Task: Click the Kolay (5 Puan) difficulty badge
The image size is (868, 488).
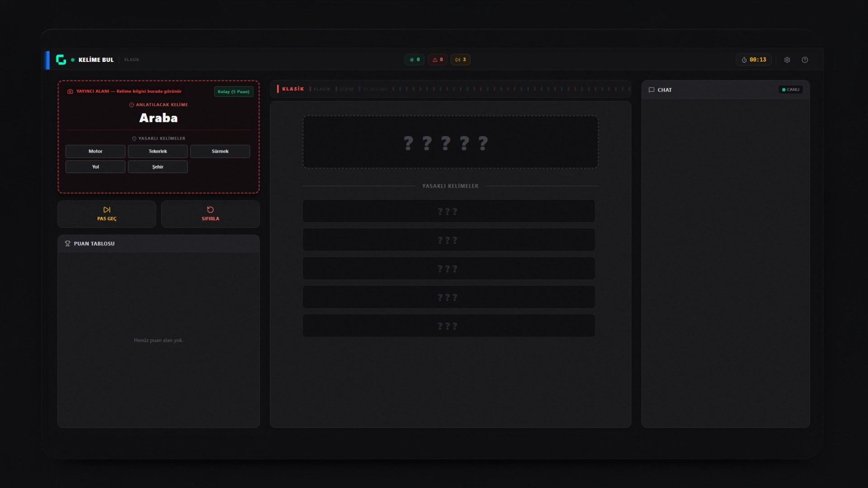Action: point(233,92)
